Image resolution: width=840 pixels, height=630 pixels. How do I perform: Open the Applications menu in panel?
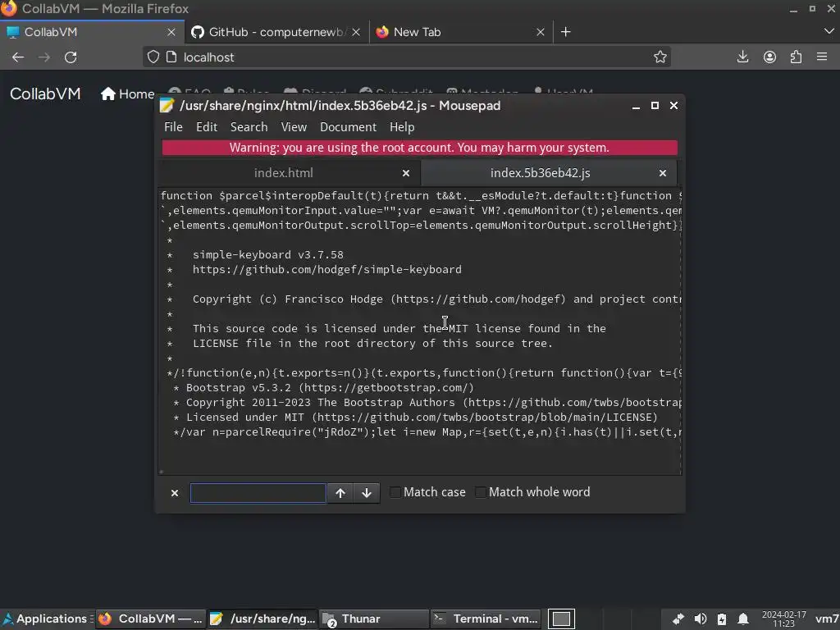click(46, 619)
